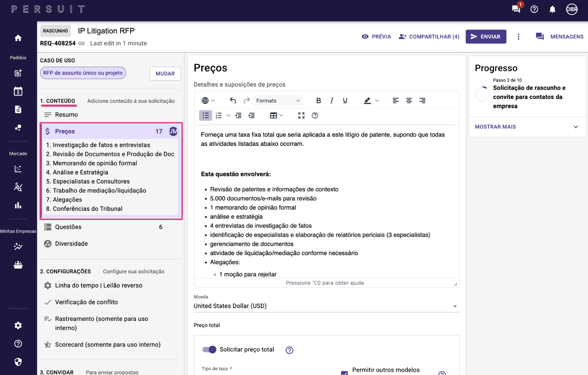Open the settings gear in left sidebar
Screen dimensions: 588x375
(x=18, y=325)
